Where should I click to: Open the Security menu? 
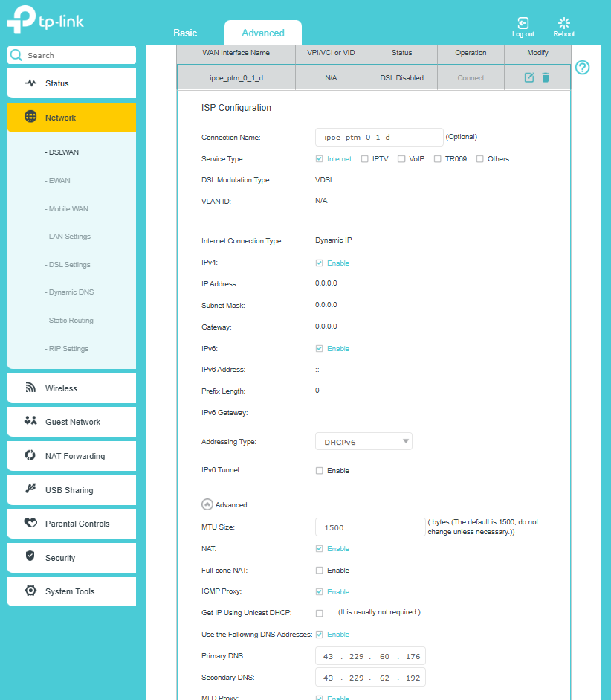[71, 558]
